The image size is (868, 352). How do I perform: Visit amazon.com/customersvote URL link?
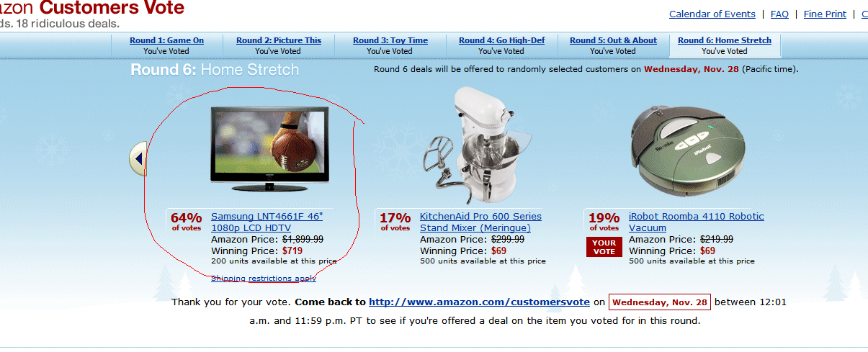[479, 302]
